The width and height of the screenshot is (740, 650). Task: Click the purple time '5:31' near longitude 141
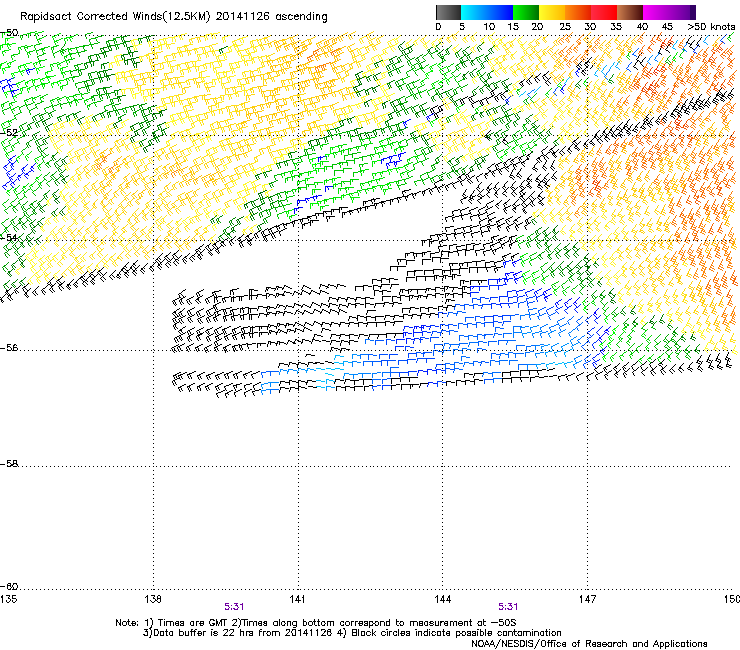pyautogui.click(x=234, y=607)
